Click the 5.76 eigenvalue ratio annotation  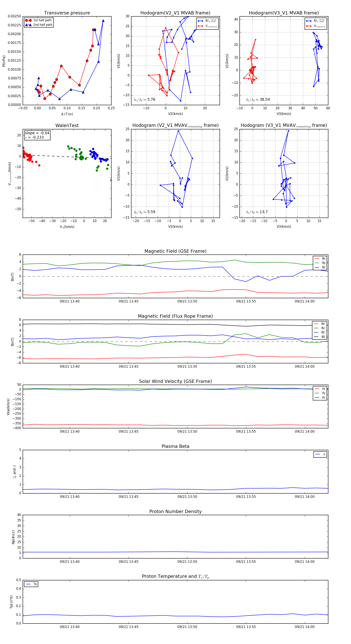pyautogui.click(x=144, y=100)
